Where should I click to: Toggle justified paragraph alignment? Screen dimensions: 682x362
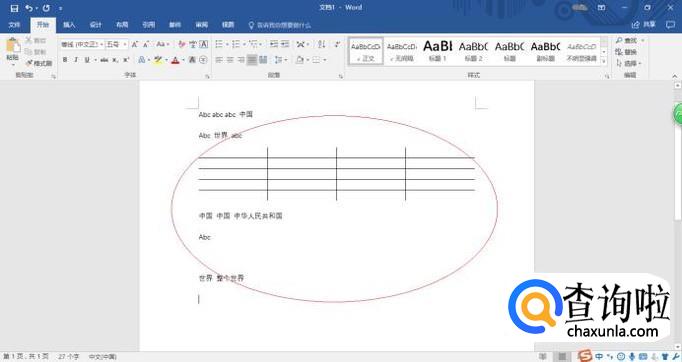[x=252, y=60]
